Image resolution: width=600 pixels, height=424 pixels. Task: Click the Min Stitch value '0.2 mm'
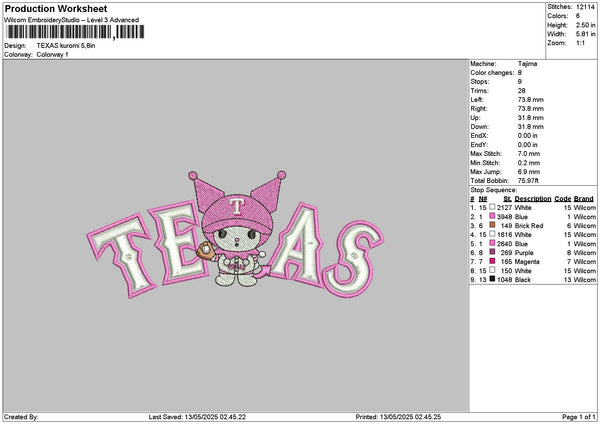pos(529,163)
